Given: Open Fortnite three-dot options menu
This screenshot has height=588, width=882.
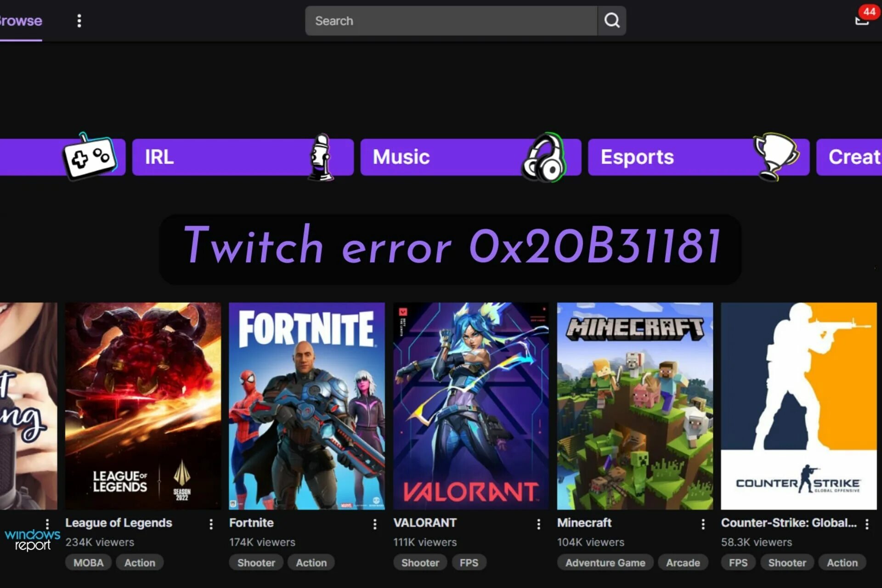Looking at the screenshot, I should (375, 524).
